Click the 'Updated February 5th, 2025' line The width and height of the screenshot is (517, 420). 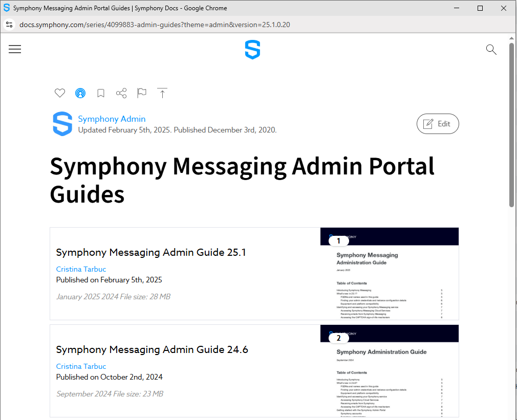178,130
